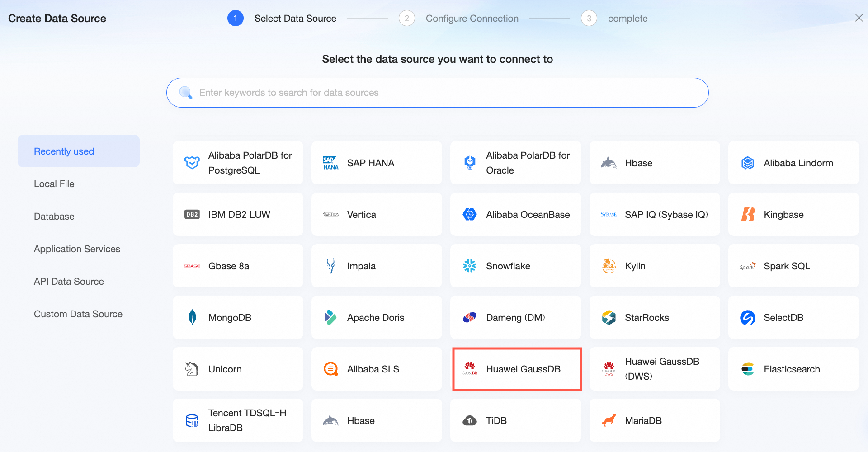Click the PolarDB for Oracle icon

[x=470, y=163]
